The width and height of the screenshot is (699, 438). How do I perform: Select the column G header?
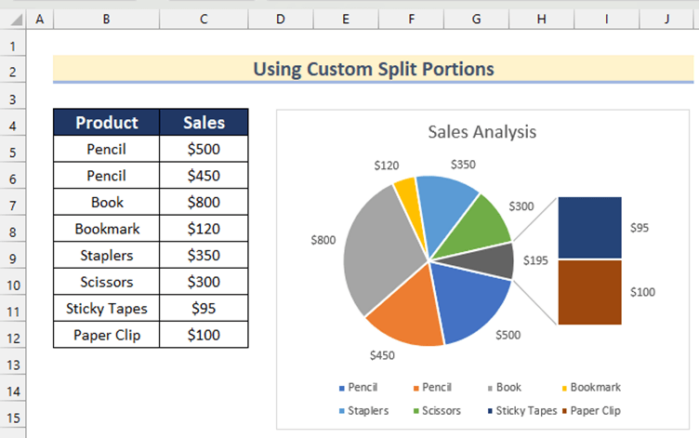[476, 18]
